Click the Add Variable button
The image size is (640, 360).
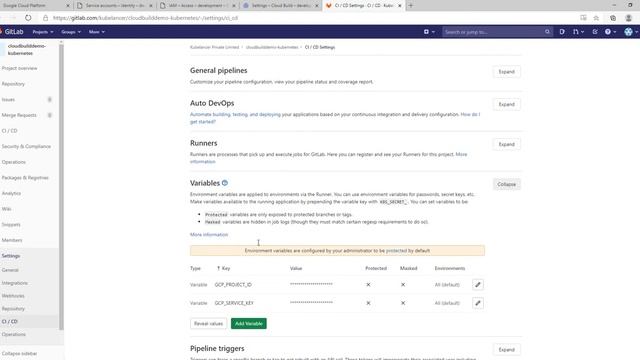point(249,324)
